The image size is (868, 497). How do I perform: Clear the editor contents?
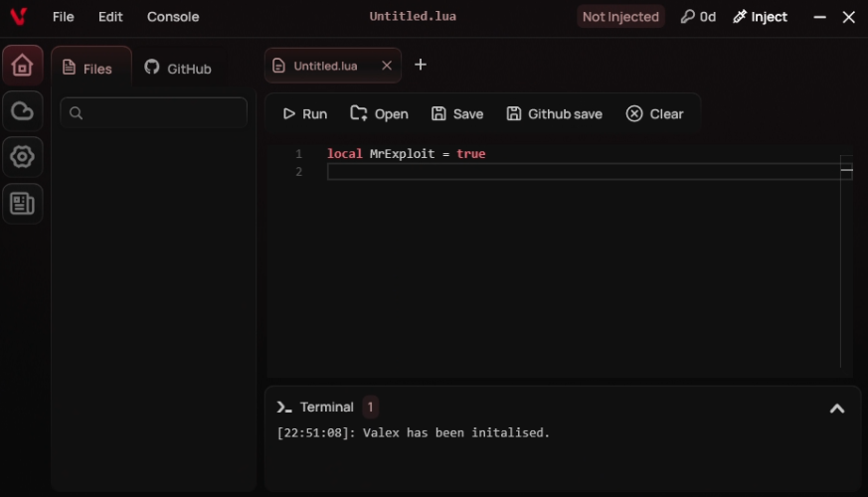tap(654, 114)
